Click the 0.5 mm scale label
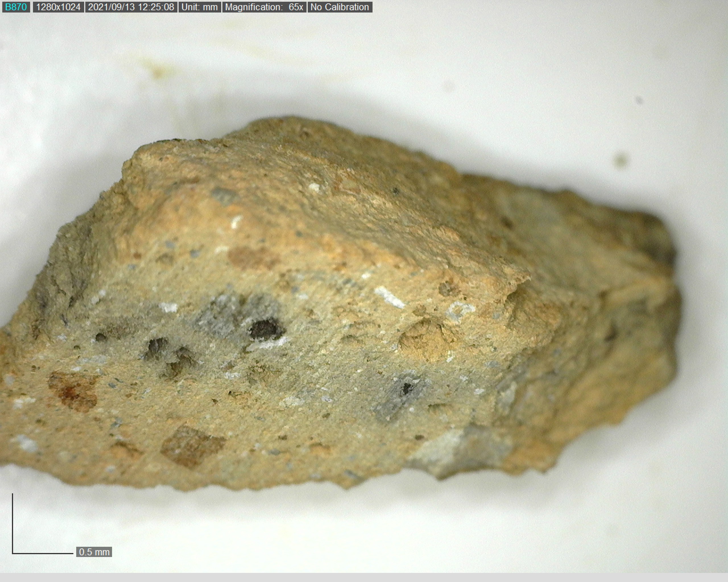This screenshot has height=582, width=728. (x=94, y=552)
